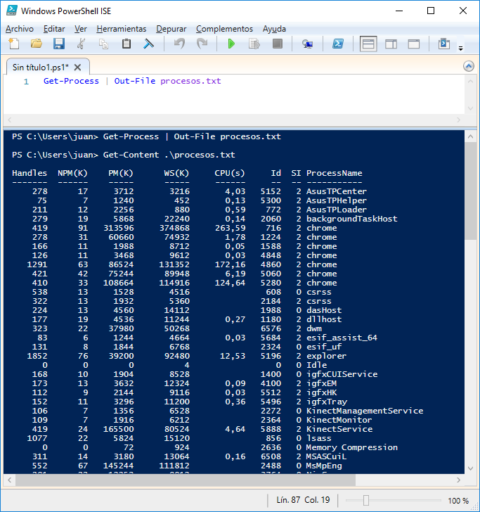Open the Ver menu
The image size is (480, 512).
(80, 29)
